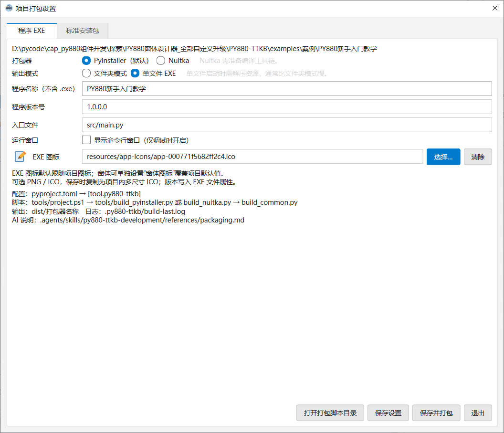Click the app logo in title bar

pyautogui.click(x=9, y=9)
